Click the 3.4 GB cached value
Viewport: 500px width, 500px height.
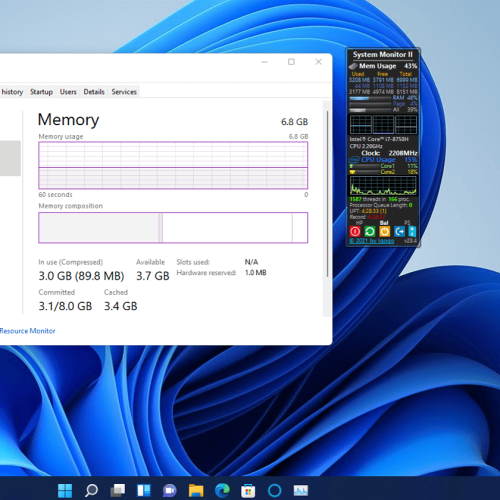[120, 306]
